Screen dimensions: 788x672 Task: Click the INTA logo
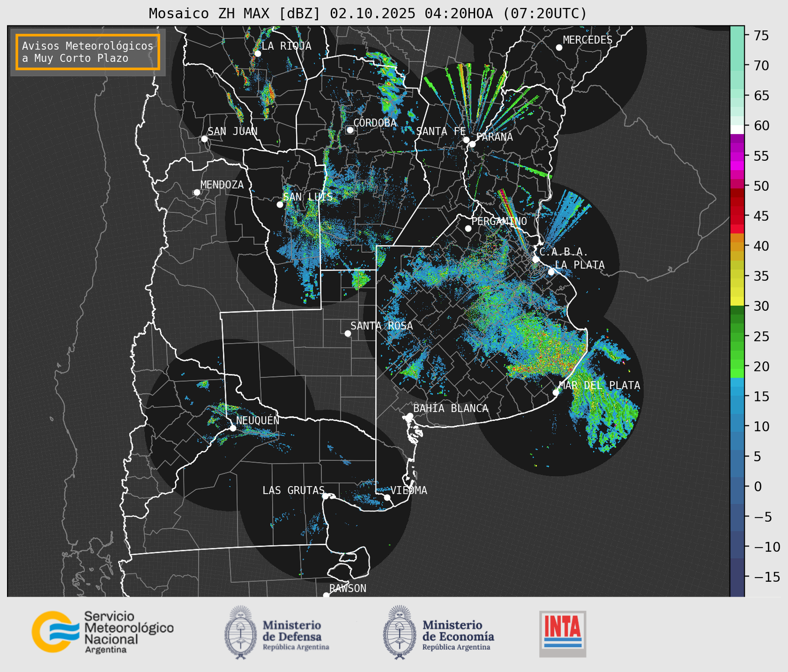click(x=562, y=633)
